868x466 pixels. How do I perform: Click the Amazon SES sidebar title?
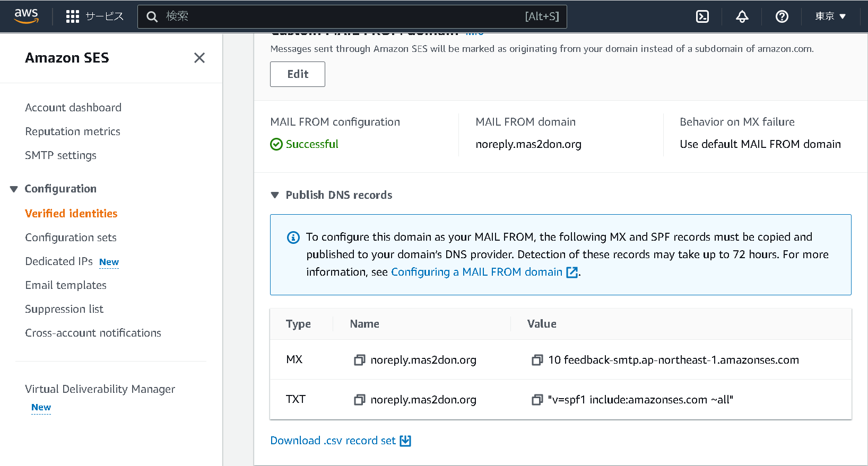pyautogui.click(x=67, y=58)
